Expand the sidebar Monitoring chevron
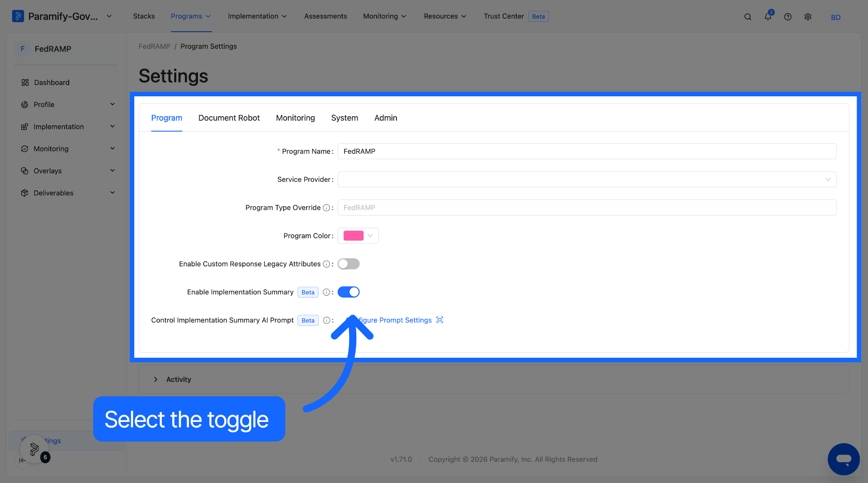868x483 pixels. pos(113,148)
